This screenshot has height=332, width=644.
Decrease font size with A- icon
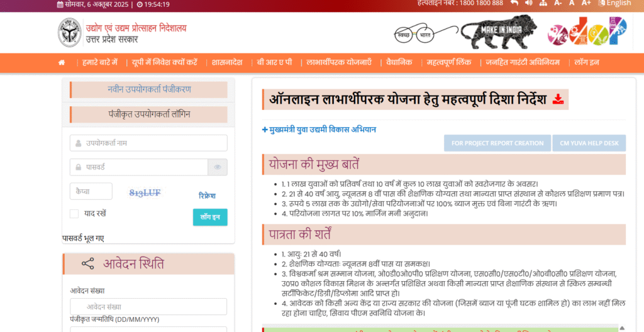557,3
